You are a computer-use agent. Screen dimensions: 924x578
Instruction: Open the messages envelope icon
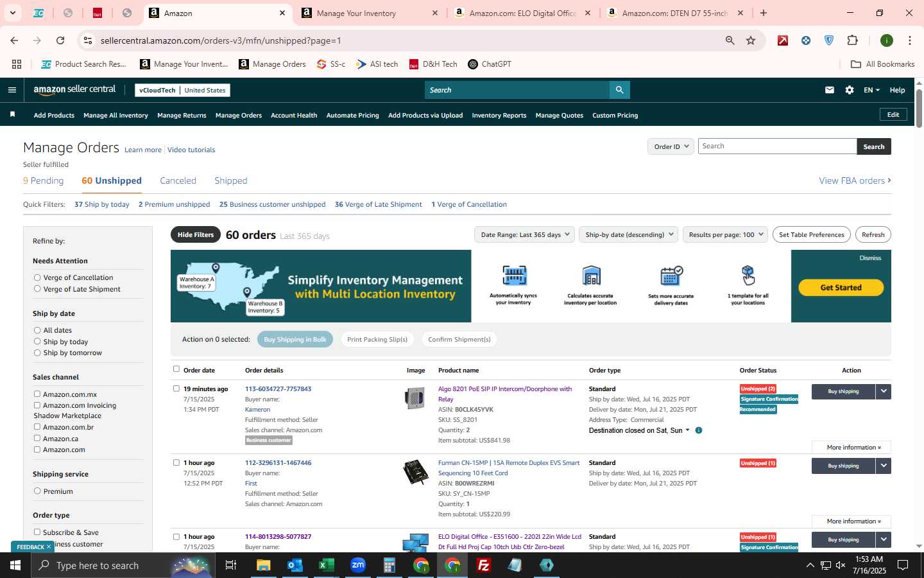[830, 90]
